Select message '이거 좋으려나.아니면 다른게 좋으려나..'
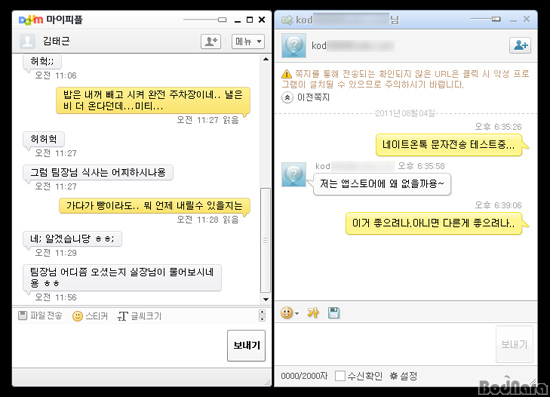This screenshot has height=397, width=550. tap(434, 223)
